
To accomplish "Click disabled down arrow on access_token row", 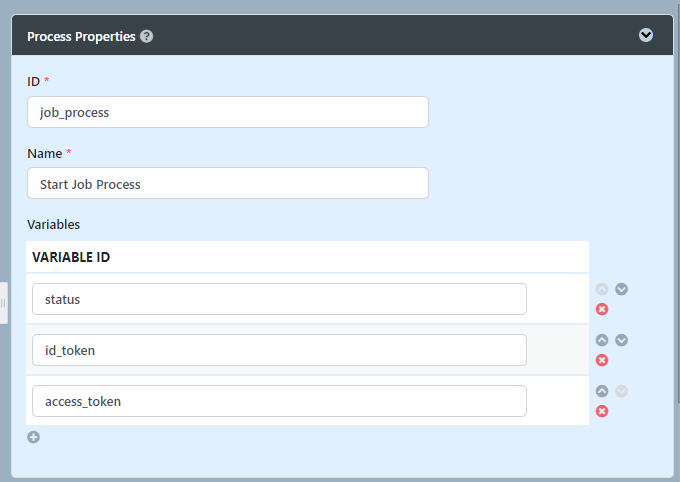I will [621, 391].
